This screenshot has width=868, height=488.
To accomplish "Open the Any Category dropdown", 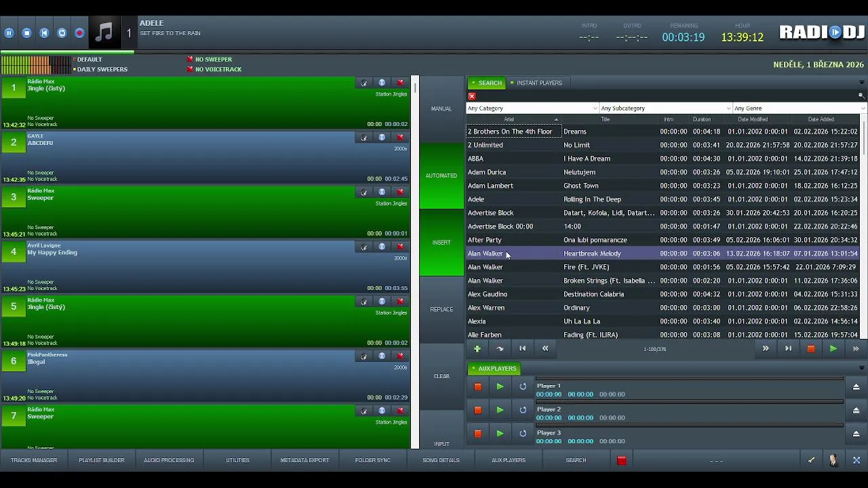I will (532, 108).
